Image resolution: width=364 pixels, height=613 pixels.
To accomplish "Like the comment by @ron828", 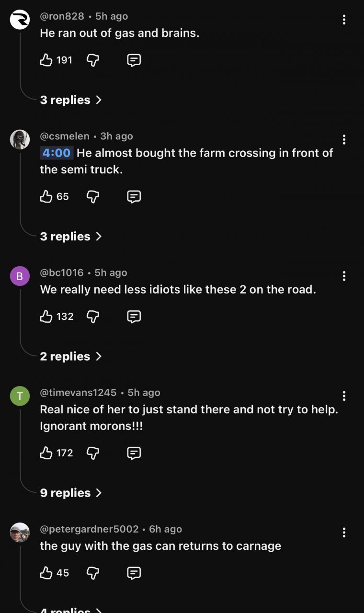I will pyautogui.click(x=46, y=60).
